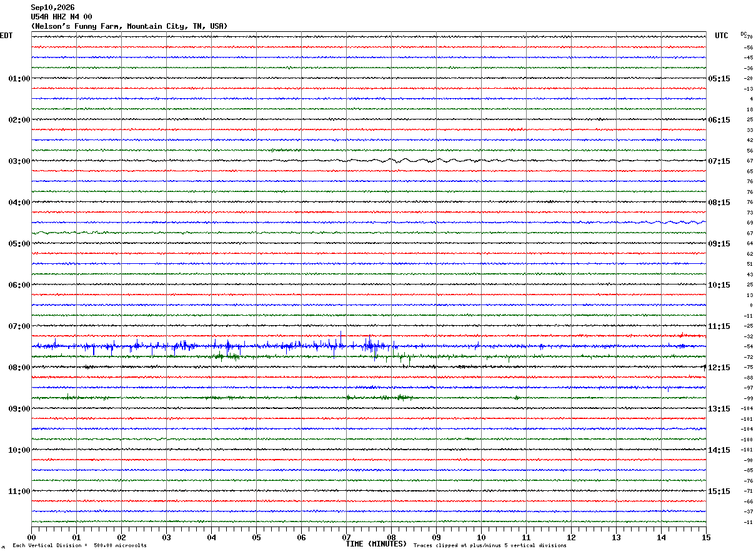Click the Sep10,2026 date header
Viewport: 756px width, 554px height.
pyautogui.click(x=52, y=8)
